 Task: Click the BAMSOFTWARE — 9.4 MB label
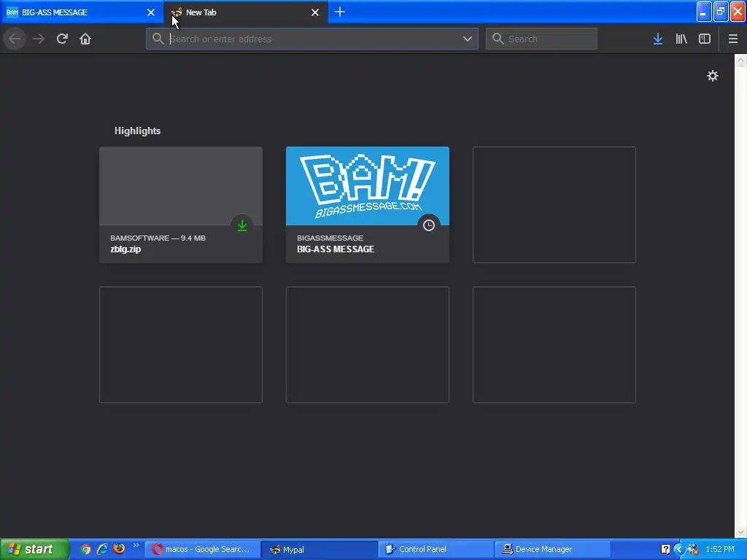(x=158, y=238)
